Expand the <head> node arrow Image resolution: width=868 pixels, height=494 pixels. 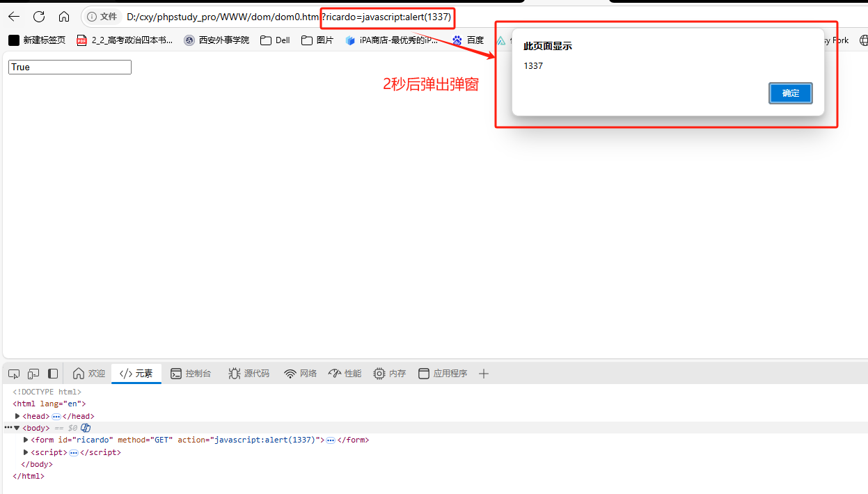click(x=17, y=416)
